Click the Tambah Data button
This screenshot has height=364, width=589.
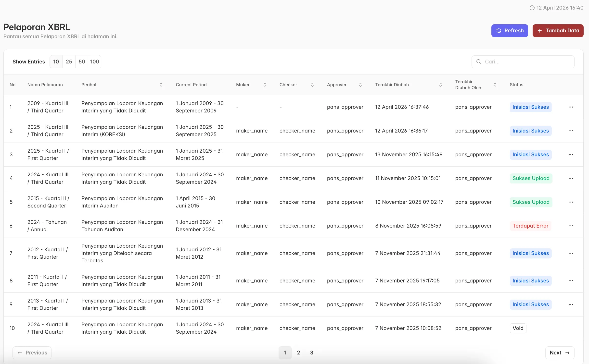(558, 31)
